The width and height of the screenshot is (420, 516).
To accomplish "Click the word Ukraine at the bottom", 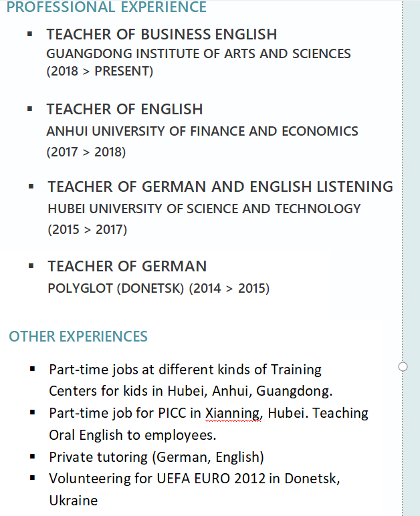I will pos(74,500).
